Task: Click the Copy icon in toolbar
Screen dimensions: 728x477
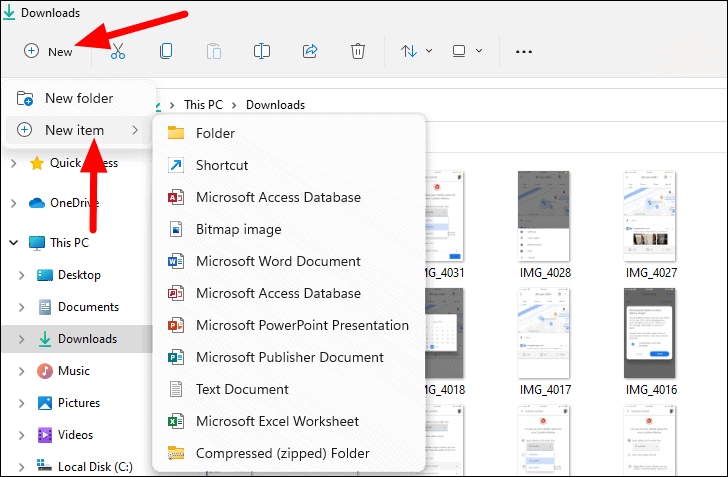Action: pyautogui.click(x=166, y=51)
